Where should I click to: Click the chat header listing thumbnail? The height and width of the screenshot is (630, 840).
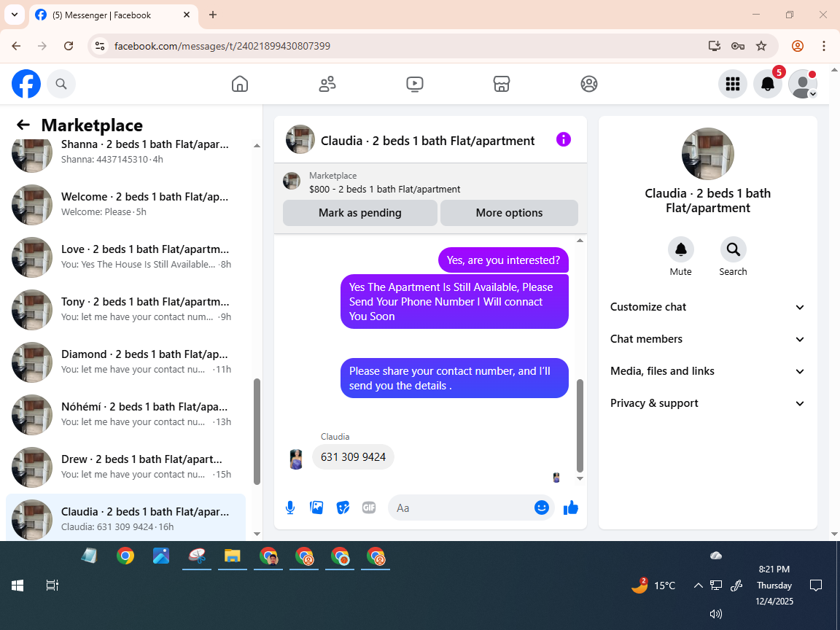point(300,140)
